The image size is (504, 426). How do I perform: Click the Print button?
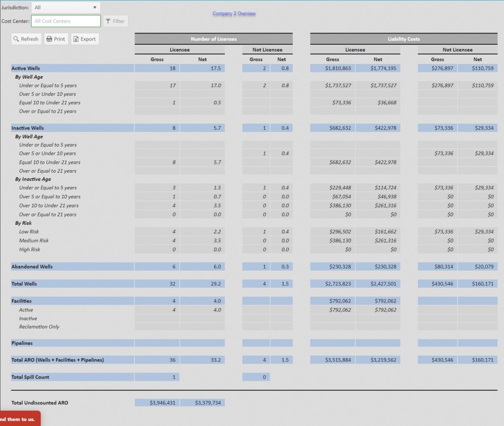(x=56, y=39)
